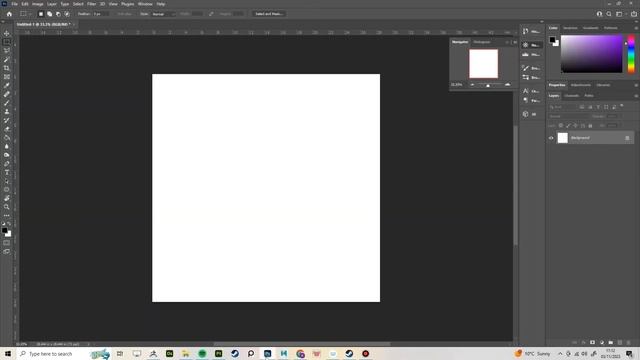Select the Pen tool
Image resolution: width=640 pixels, height=360 pixels.
7,164
